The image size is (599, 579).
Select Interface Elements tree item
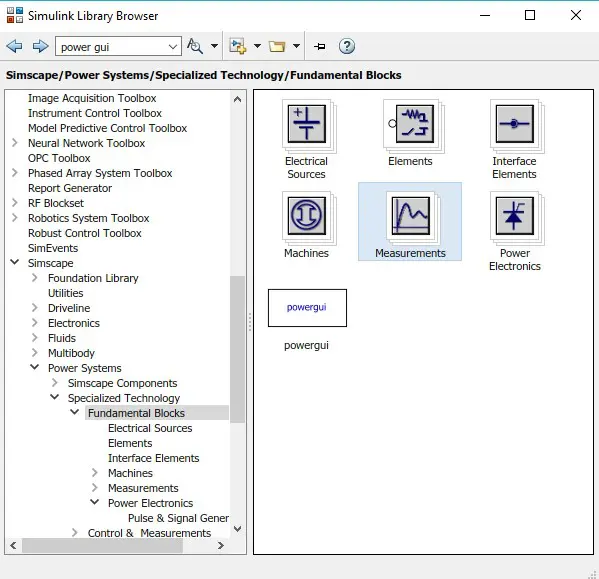[x=154, y=458]
